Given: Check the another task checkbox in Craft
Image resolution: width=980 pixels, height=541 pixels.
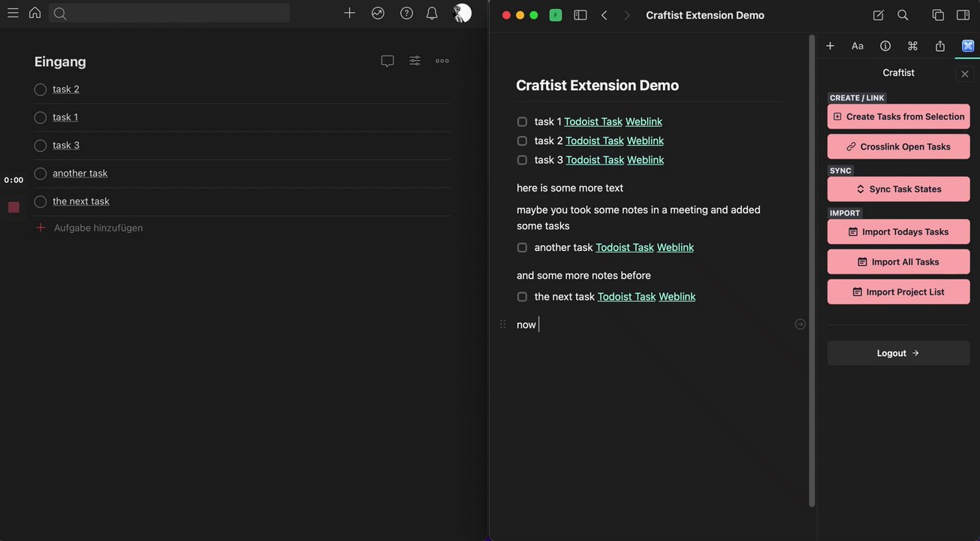Looking at the screenshot, I should click(522, 248).
